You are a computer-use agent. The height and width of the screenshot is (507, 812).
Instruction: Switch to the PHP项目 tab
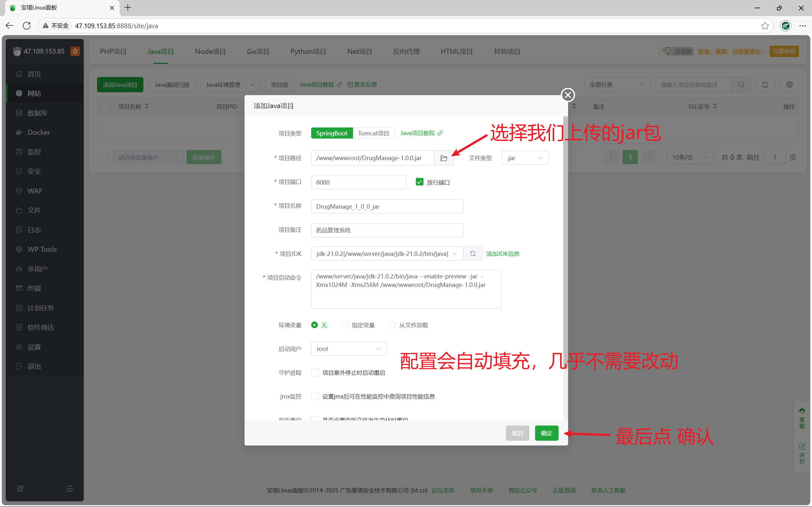[x=113, y=51]
